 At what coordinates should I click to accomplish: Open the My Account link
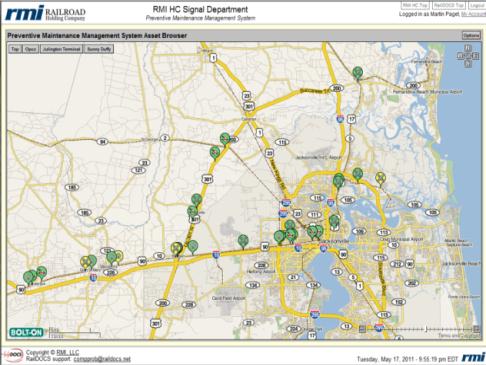pos(473,14)
